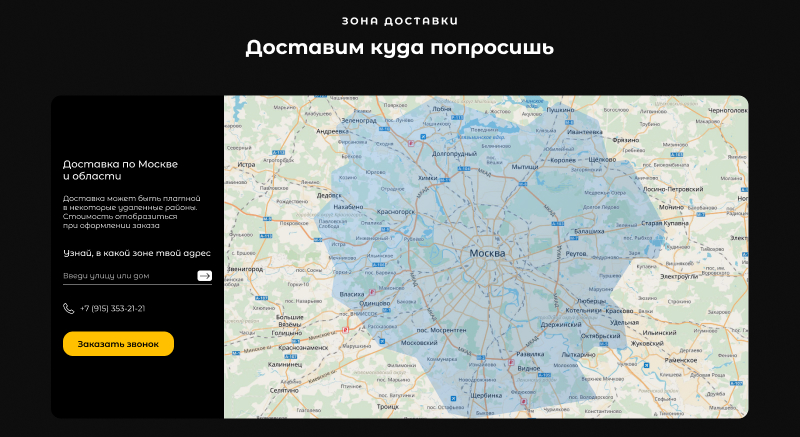
Task: Click 'Электроугли' label on the map
Action: point(679,277)
